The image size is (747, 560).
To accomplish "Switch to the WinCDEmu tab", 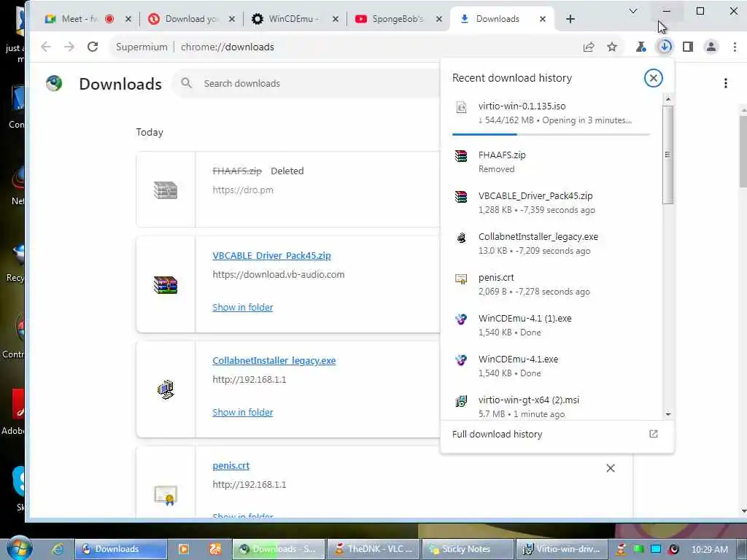I will coord(293,19).
